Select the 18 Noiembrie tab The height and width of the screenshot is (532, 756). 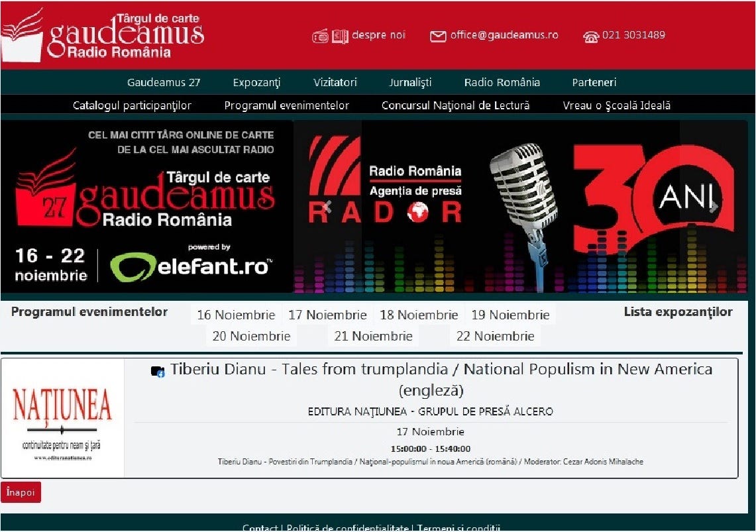[419, 315]
